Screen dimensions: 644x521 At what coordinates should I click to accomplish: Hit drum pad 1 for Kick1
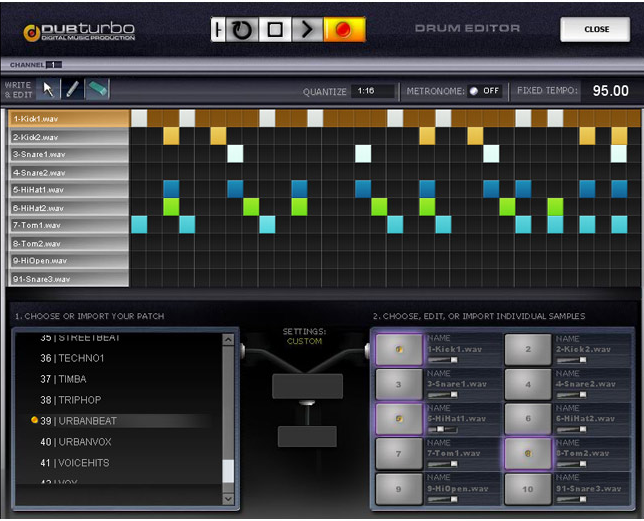(399, 349)
